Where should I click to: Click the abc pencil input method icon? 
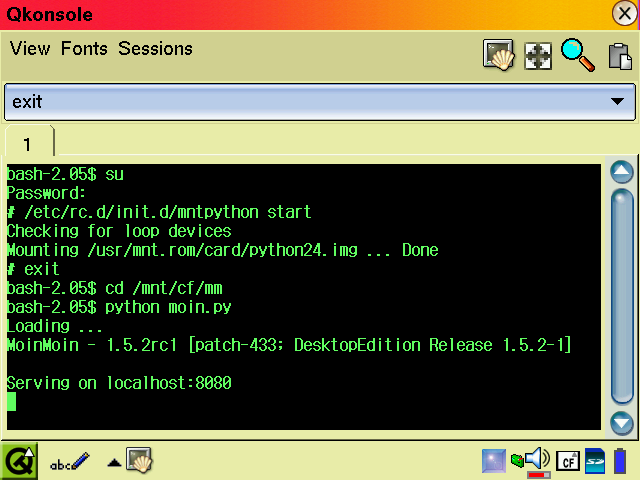pyautogui.click(x=69, y=461)
